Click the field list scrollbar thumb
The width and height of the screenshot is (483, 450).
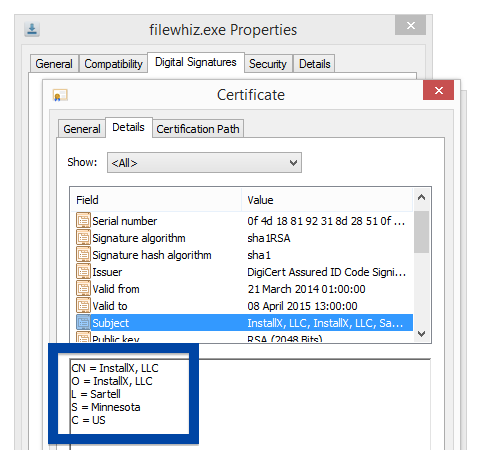click(421, 232)
